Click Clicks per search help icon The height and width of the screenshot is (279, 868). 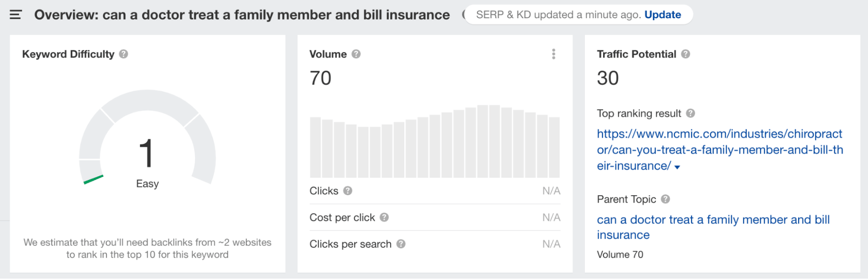(x=401, y=244)
